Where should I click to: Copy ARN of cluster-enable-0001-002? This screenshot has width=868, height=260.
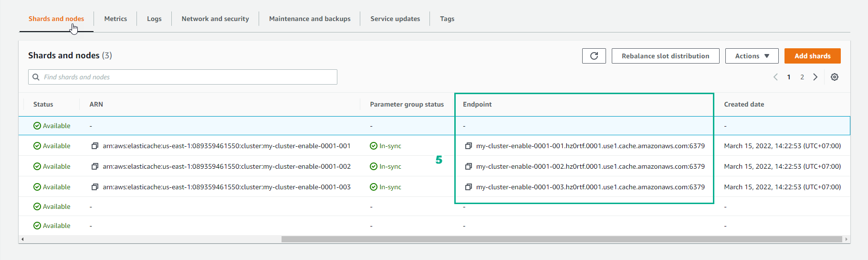click(95, 166)
